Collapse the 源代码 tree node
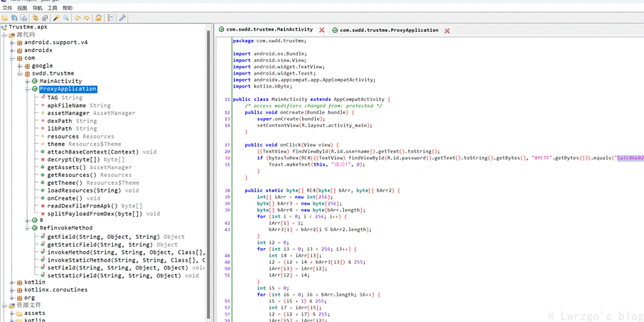This screenshot has width=644, height=322. [x=4, y=35]
